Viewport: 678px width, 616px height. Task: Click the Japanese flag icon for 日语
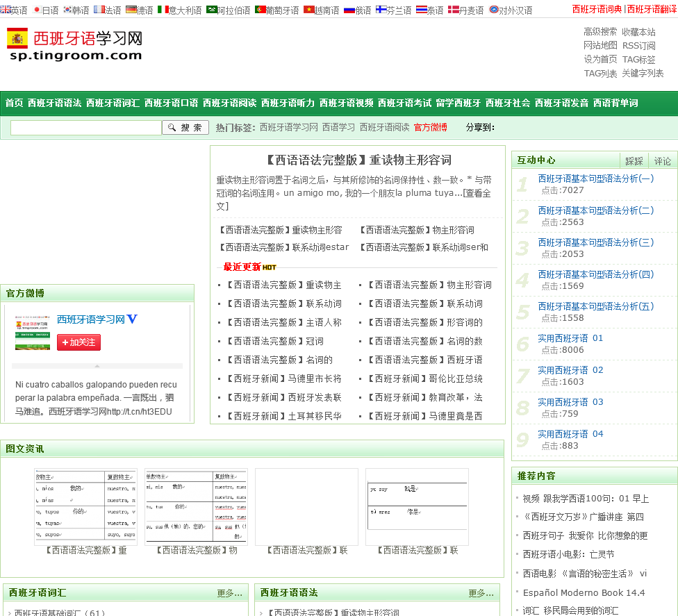37,10
